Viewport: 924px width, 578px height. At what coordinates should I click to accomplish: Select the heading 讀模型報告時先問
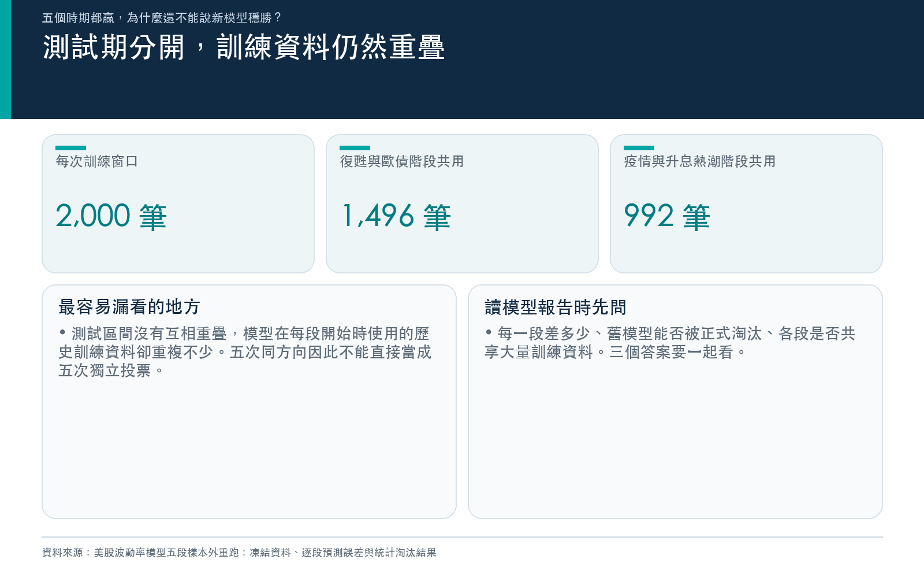coord(556,307)
